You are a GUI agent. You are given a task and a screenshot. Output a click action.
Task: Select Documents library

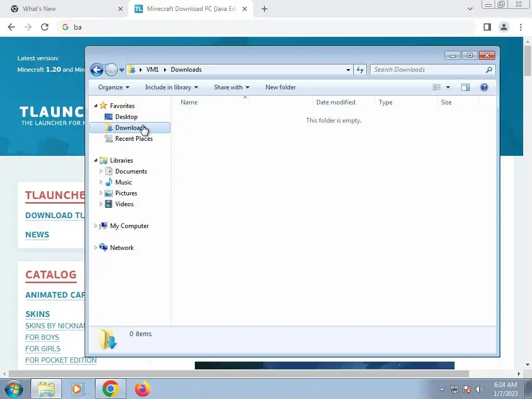point(131,171)
